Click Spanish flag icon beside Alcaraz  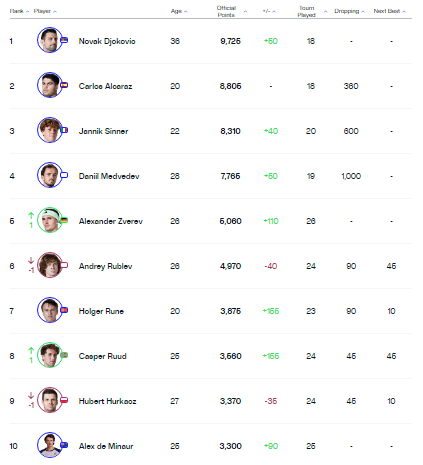pyautogui.click(x=64, y=85)
